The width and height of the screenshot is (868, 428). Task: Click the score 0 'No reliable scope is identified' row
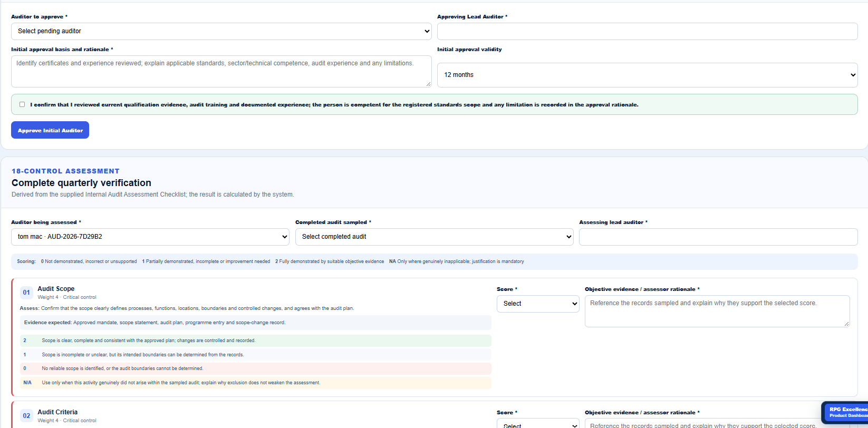point(256,368)
